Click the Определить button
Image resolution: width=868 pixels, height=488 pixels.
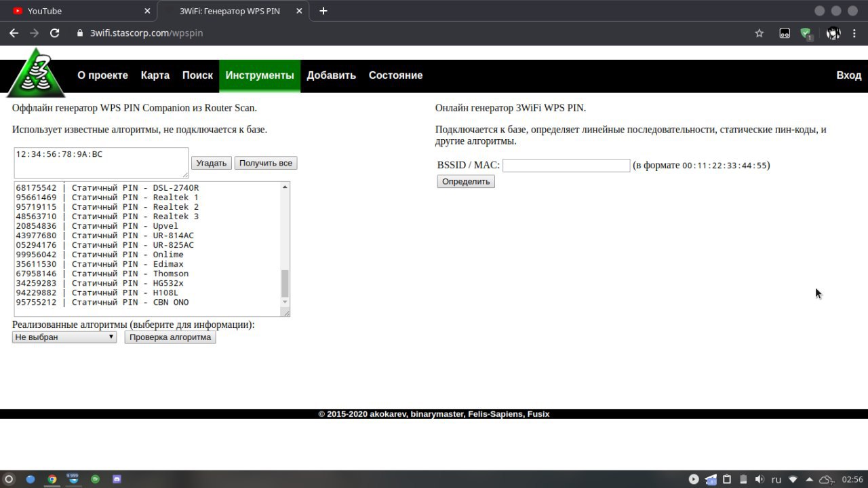[x=466, y=181]
